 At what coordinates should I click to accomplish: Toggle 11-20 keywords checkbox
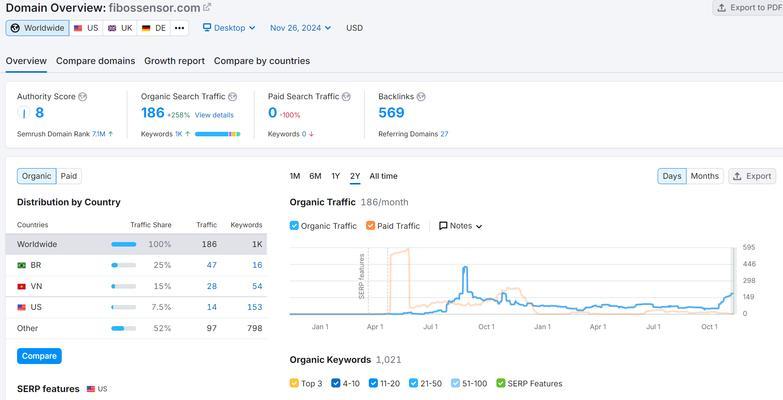pyautogui.click(x=373, y=384)
